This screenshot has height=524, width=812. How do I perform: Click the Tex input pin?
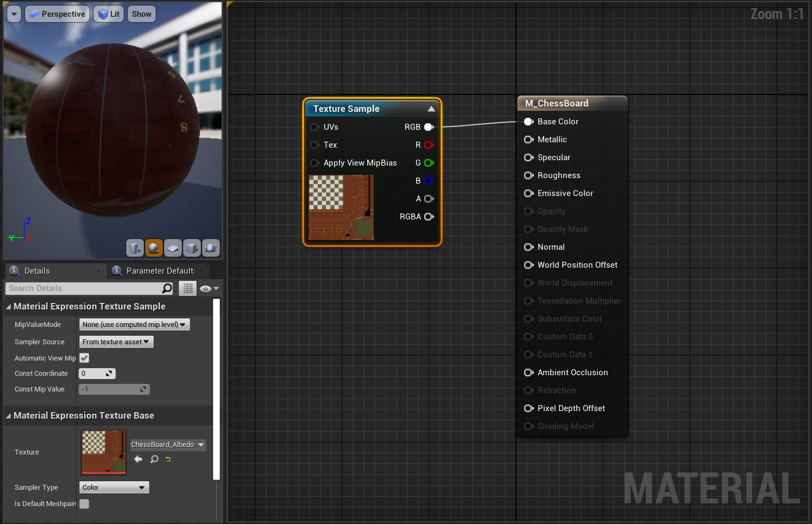pyautogui.click(x=314, y=145)
